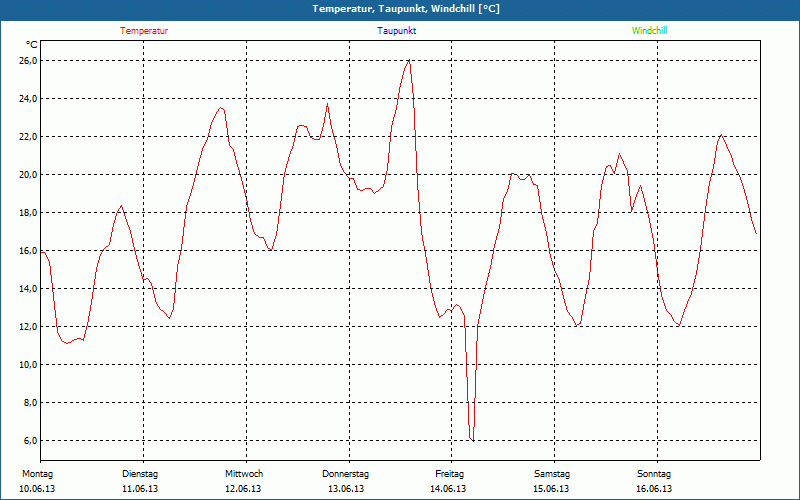Click the date 12.06.13
The height and width of the screenshot is (500, 800).
(x=243, y=489)
